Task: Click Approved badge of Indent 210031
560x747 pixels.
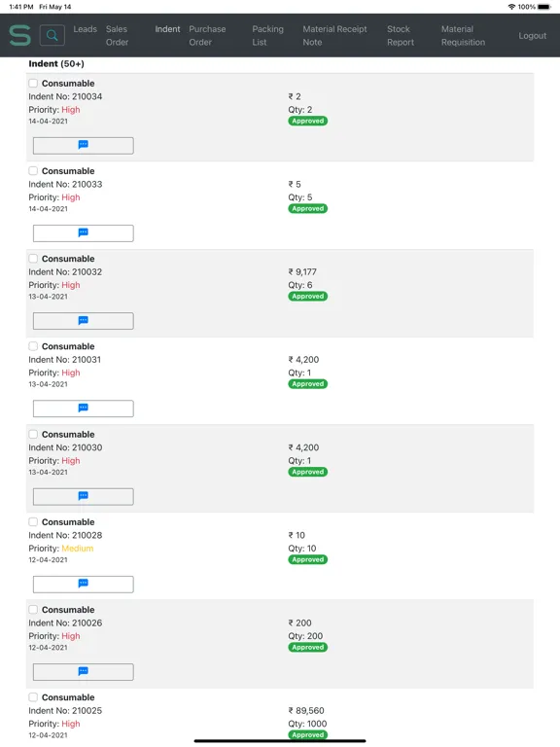Action: pos(307,384)
